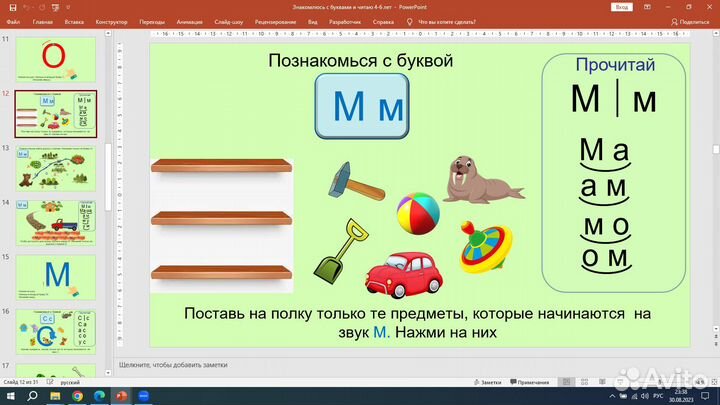Save the presentation from quick access toolbar
This screenshot has height=405, width=720.
(x=12, y=7)
